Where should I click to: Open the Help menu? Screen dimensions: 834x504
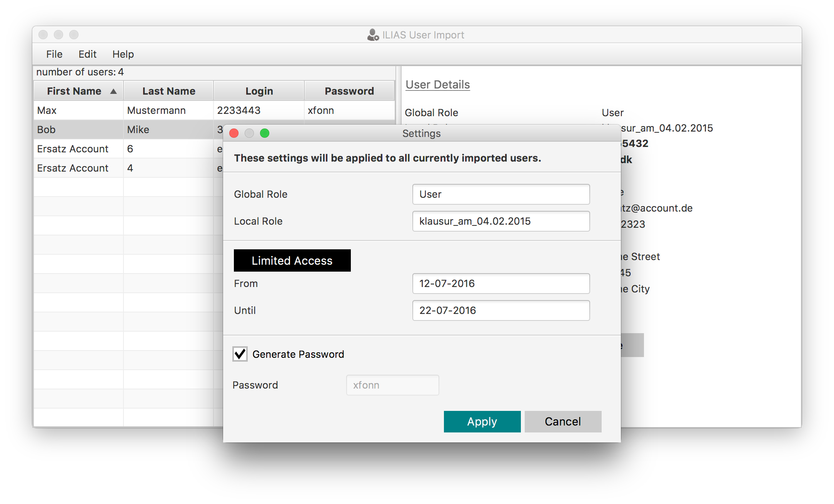click(123, 54)
